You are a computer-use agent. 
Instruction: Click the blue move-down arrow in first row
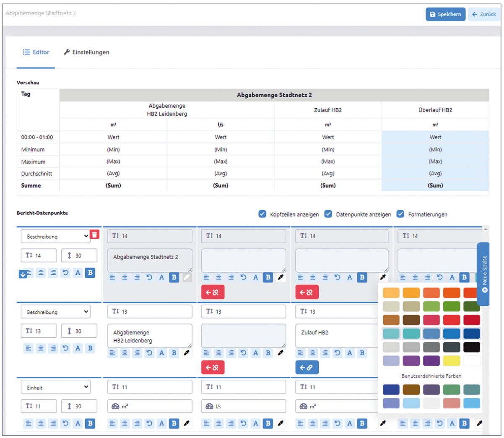pyautogui.click(x=23, y=274)
